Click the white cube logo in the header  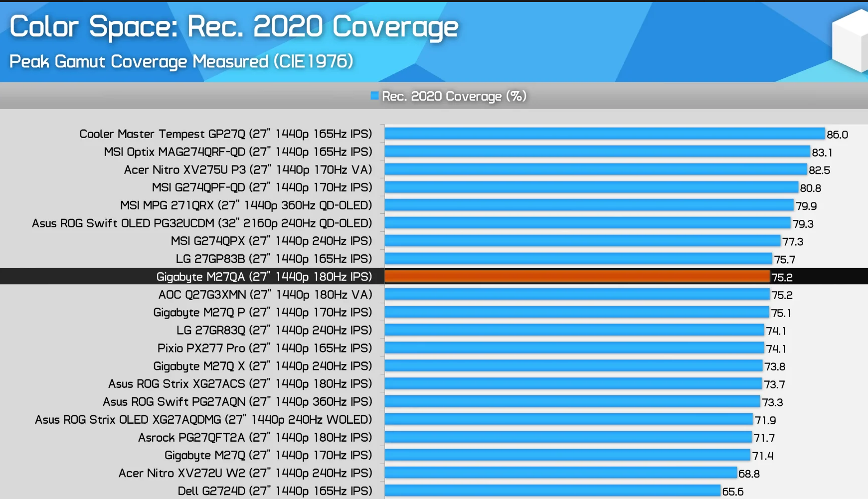(x=851, y=41)
